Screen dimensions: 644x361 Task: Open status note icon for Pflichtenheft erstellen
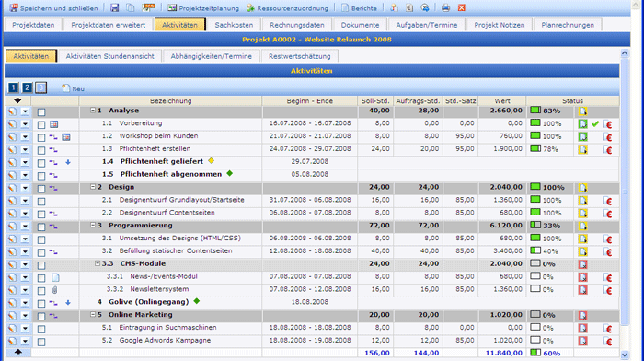[582, 150]
